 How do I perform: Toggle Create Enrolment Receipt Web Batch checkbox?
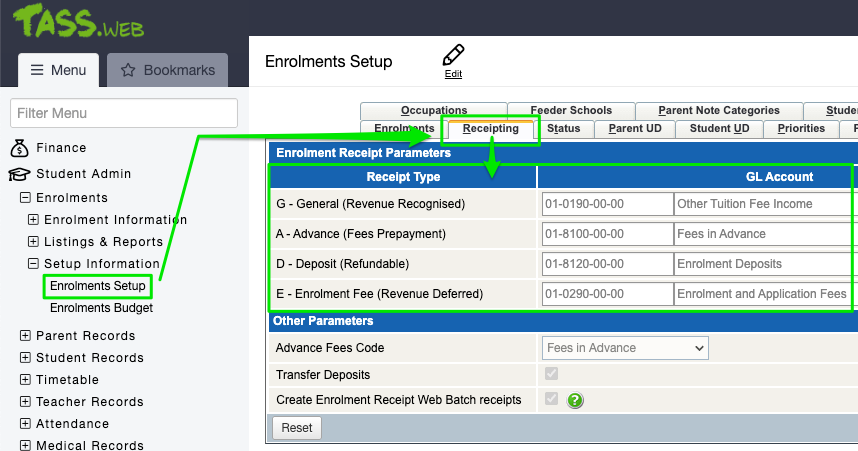552,399
